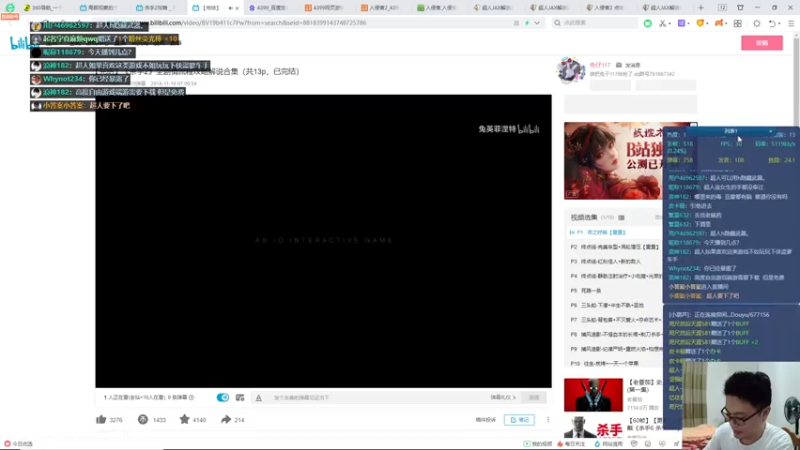
Task: Select playlist episode P2
Action: coord(615,247)
